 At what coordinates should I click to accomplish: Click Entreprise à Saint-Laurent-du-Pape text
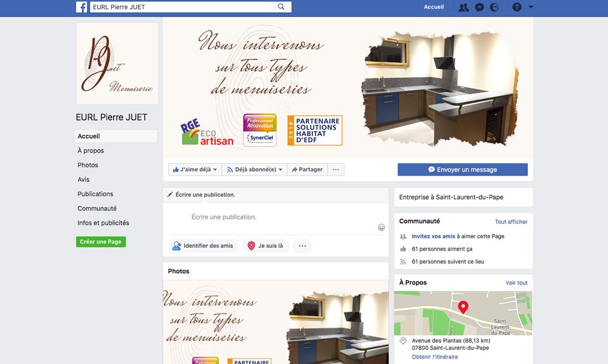(451, 197)
